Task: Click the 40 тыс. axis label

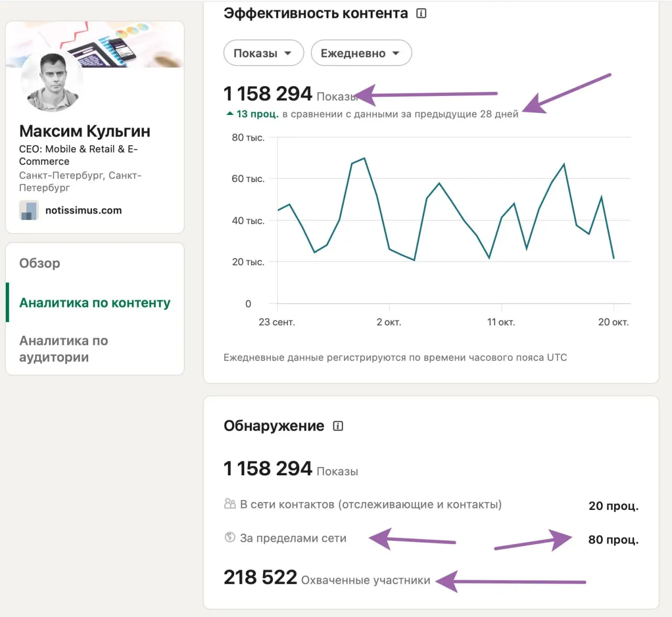Action: click(x=248, y=221)
